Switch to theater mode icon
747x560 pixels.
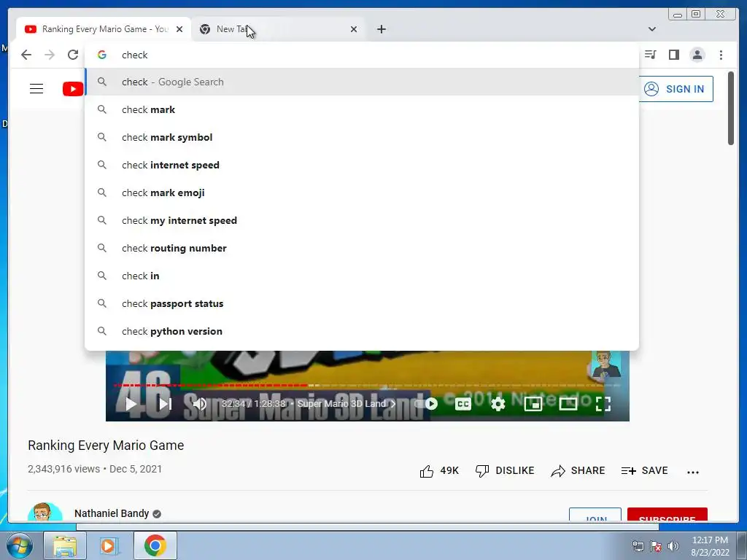pos(568,404)
